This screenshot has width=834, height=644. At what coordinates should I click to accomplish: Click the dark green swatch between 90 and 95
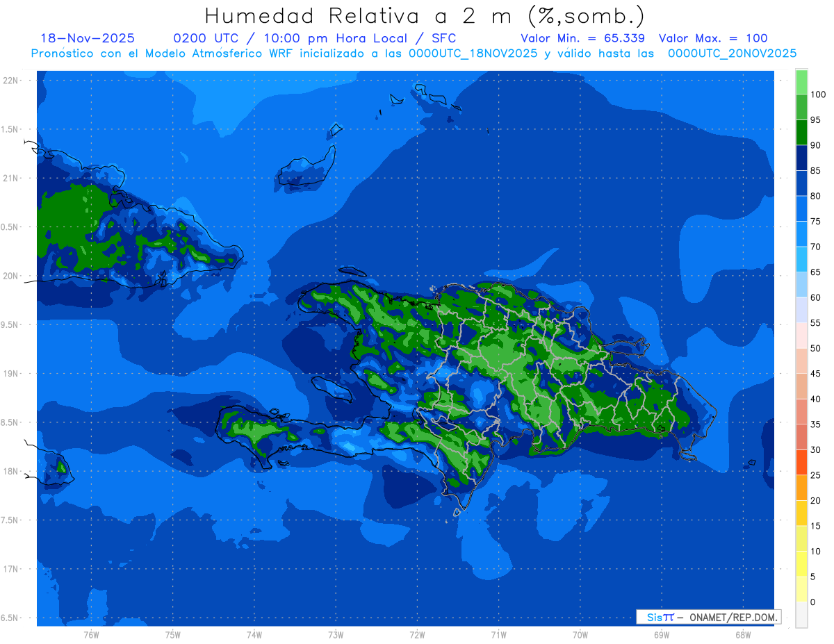pos(801,133)
